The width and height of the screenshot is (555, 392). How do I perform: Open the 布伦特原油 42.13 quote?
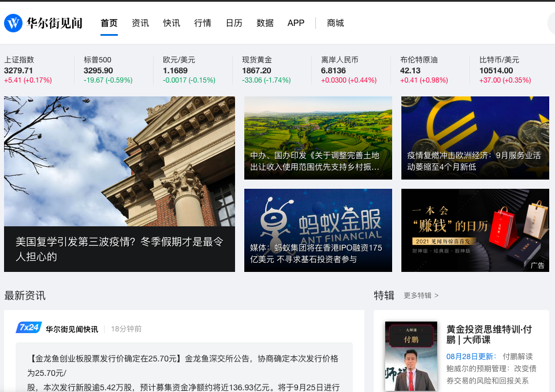pos(424,70)
